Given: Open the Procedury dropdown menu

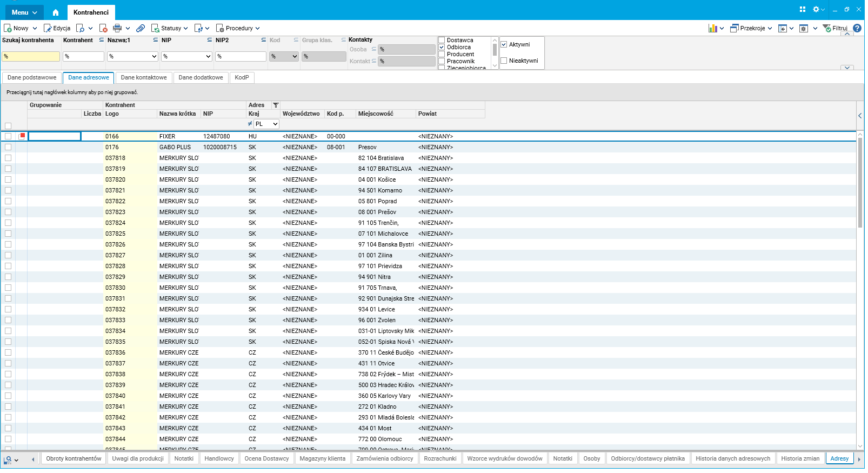Looking at the screenshot, I should pyautogui.click(x=238, y=28).
